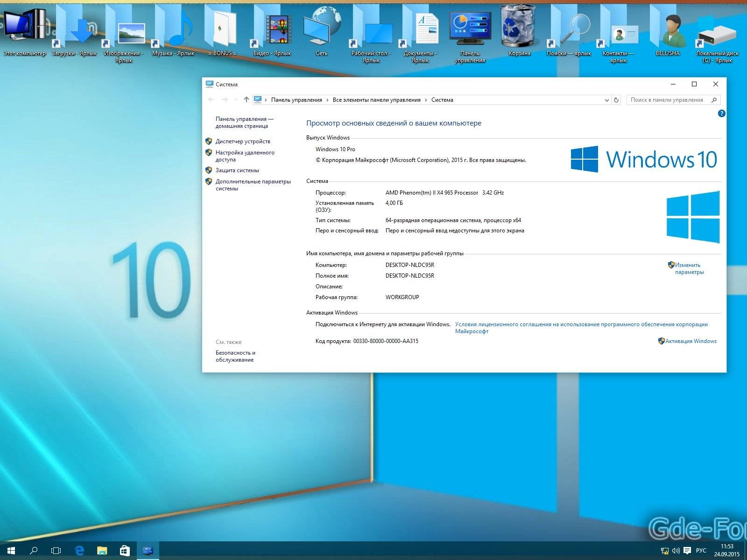747x560 pixels.
Task: Click the back navigation arrow
Action: point(211,99)
